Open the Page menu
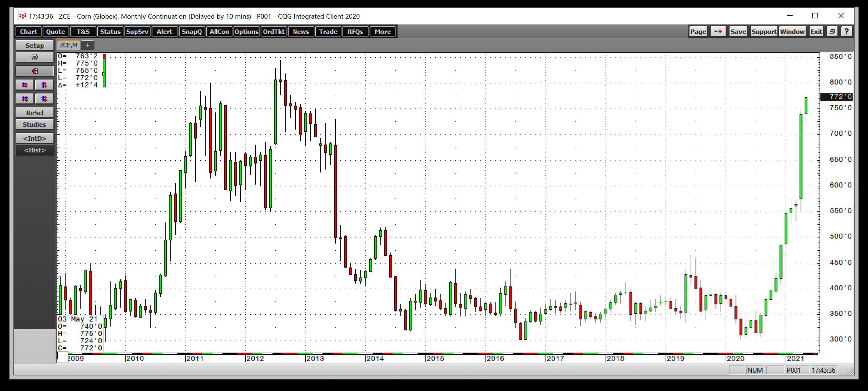This screenshot has width=868, height=391. (x=698, y=32)
